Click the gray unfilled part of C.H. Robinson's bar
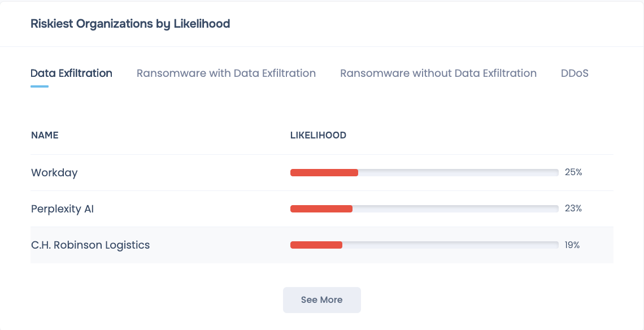The image size is (644, 330). 450,245
